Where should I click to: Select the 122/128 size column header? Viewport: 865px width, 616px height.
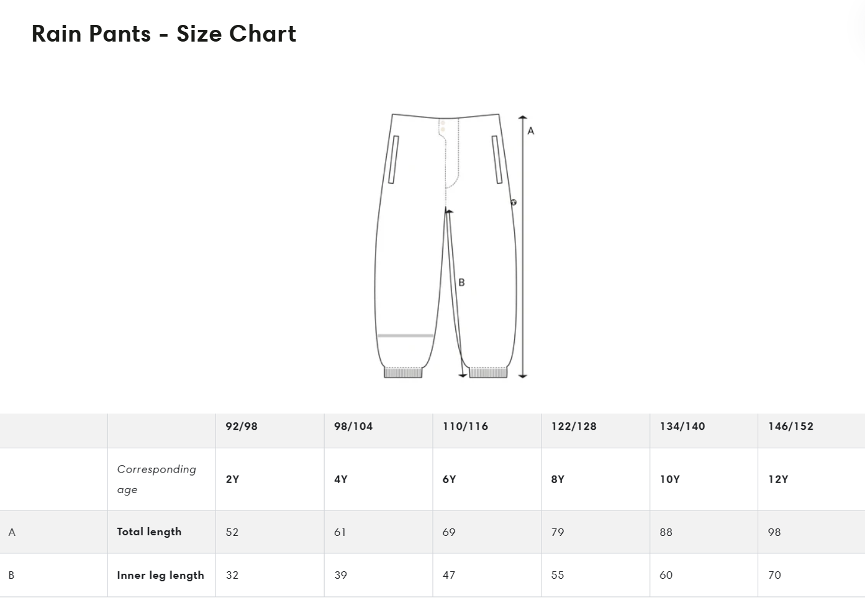[x=574, y=427]
